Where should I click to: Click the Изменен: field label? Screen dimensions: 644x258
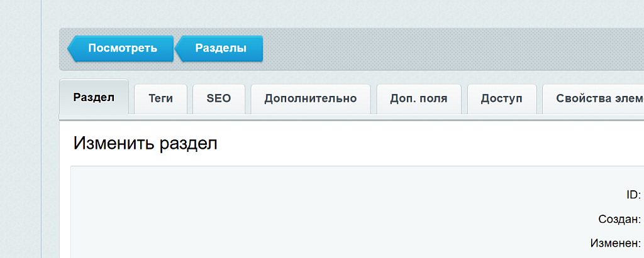615,243
